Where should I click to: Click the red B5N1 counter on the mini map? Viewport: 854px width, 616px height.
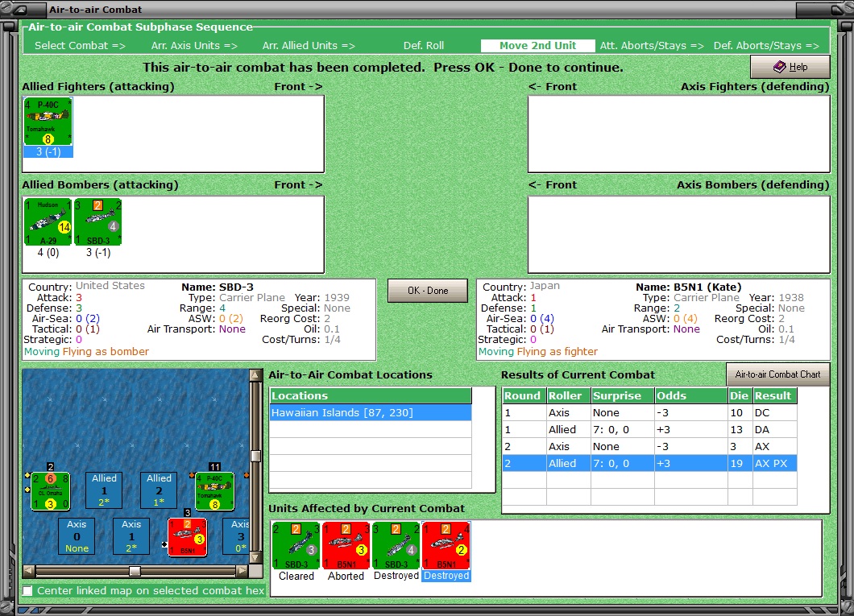pos(188,537)
